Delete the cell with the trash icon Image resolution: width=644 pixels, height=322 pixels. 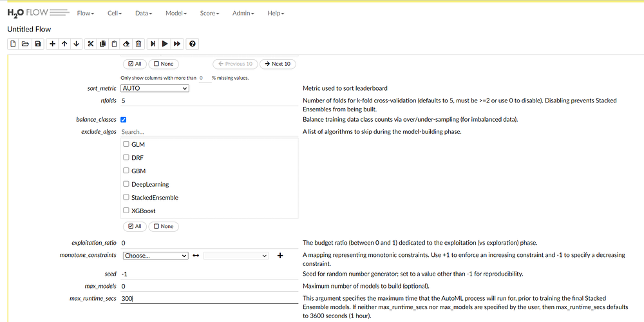click(x=139, y=44)
